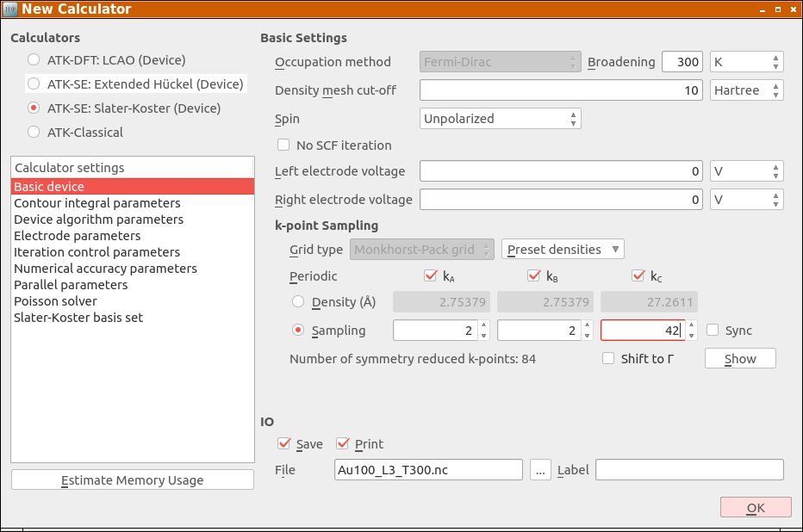The height and width of the screenshot is (532, 803).
Task: Open Left electrode voltage unit dropdown
Action: pos(747,171)
